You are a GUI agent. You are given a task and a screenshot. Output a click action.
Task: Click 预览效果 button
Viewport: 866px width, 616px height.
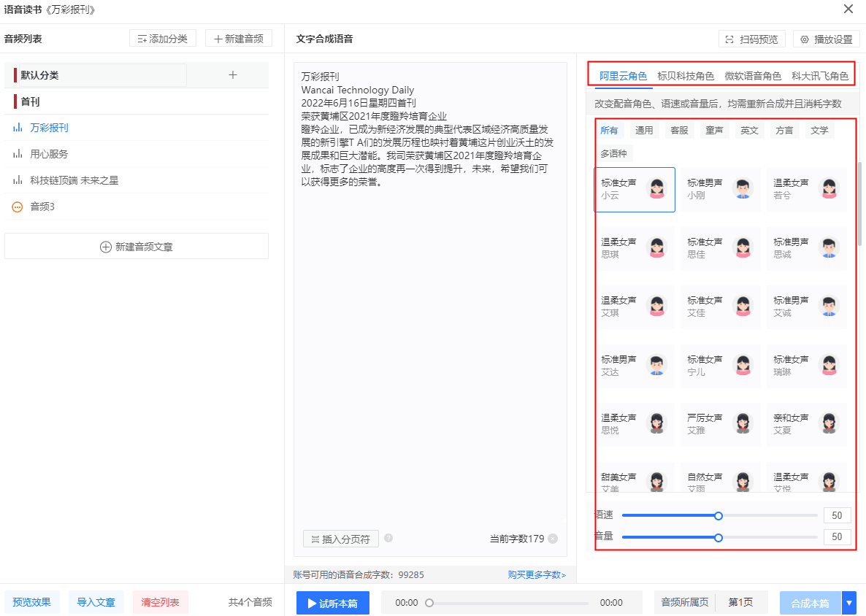coord(31,602)
